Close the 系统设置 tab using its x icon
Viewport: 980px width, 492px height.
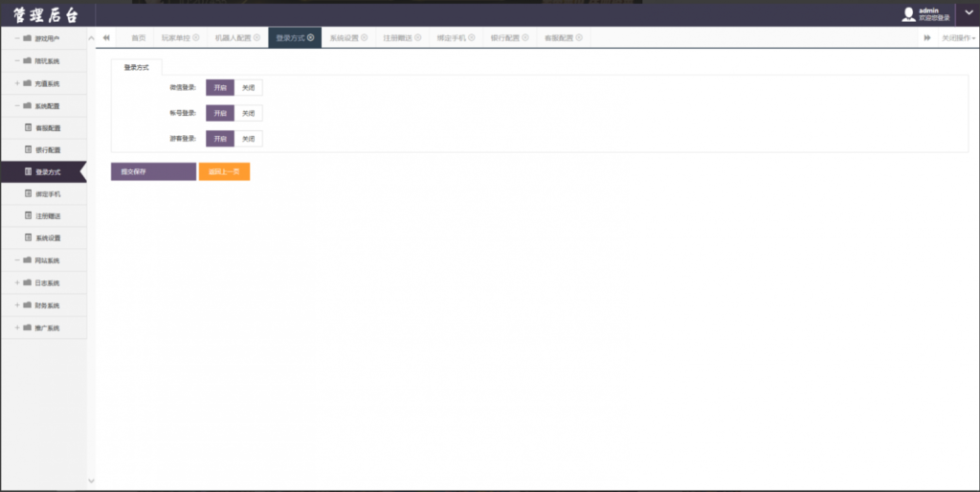click(364, 38)
